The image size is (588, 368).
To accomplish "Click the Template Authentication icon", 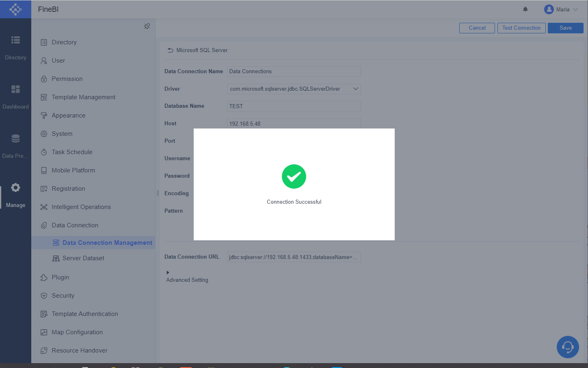I will pyautogui.click(x=44, y=314).
